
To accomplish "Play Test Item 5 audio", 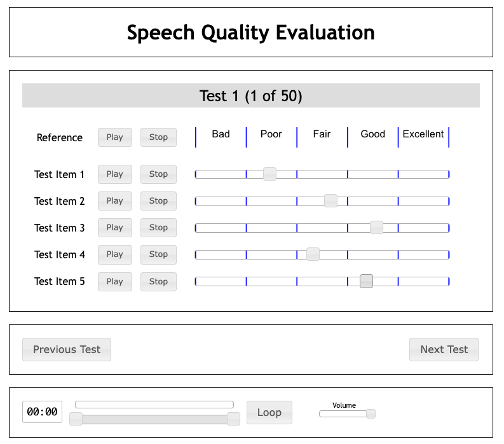I will (115, 282).
